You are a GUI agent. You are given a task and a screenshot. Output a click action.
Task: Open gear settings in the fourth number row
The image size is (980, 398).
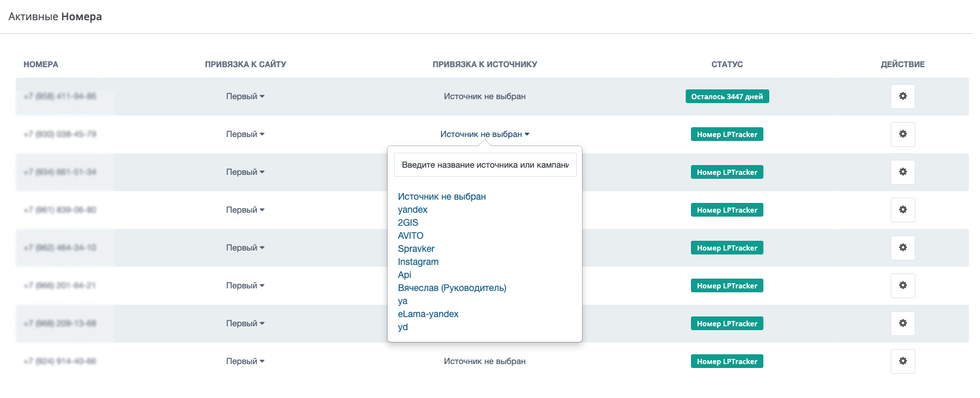(903, 210)
